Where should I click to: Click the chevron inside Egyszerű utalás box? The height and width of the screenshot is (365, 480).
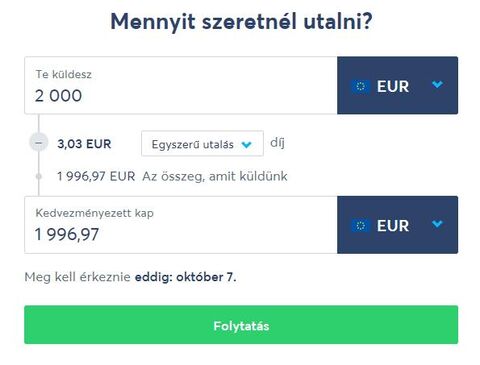(x=246, y=145)
